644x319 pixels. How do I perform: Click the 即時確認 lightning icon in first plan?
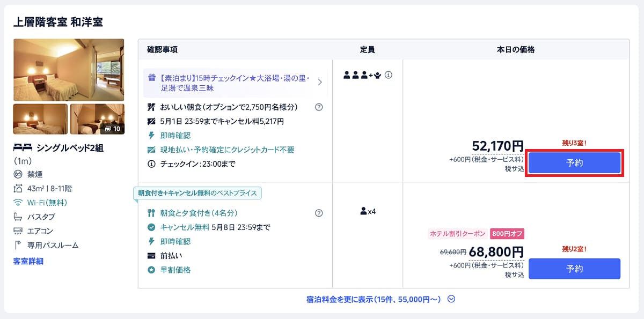coord(151,136)
